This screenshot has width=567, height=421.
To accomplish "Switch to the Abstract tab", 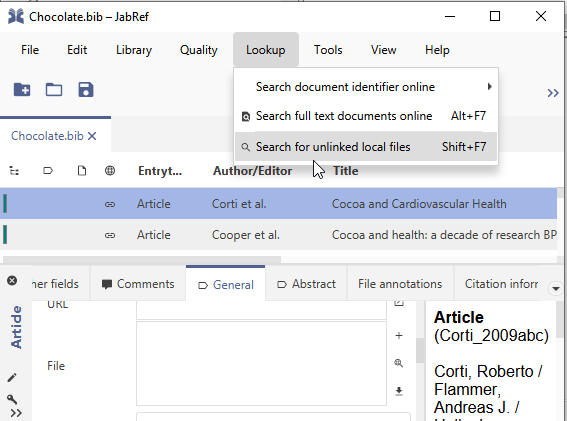I will coord(306,284).
